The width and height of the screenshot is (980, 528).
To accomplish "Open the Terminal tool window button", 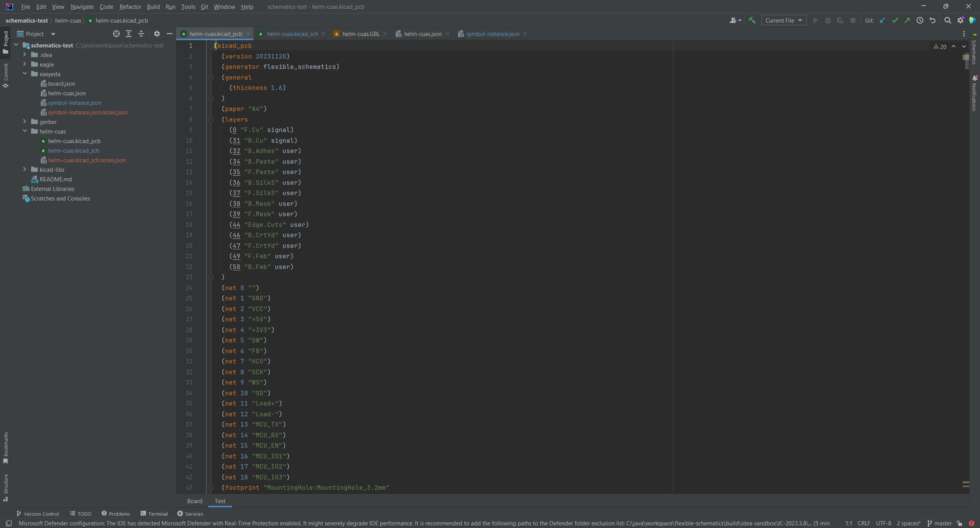I will pos(154,514).
